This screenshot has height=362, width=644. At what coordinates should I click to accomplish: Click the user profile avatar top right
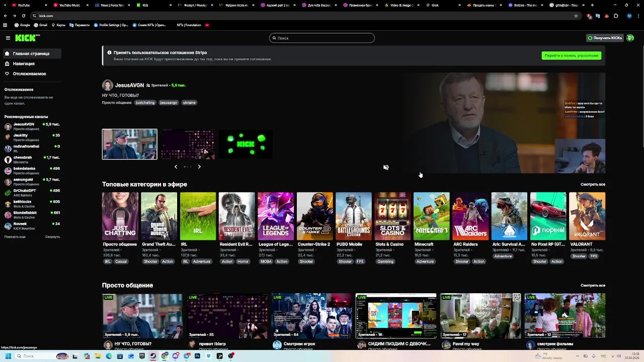pos(630,38)
